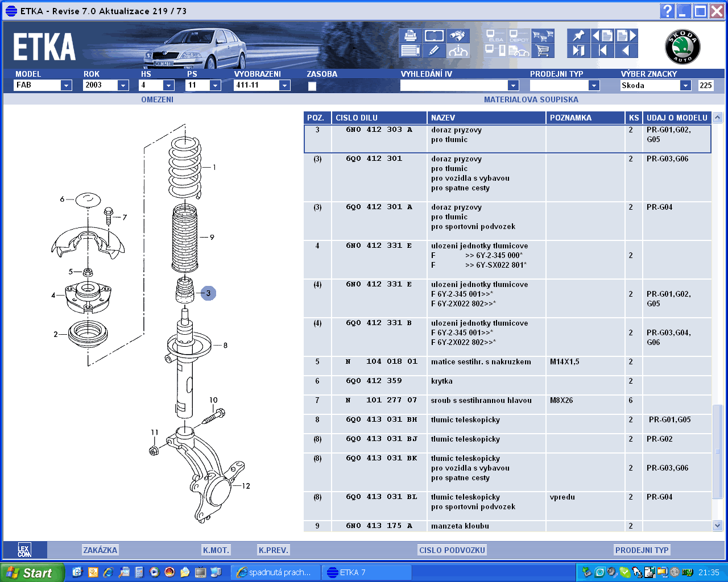Select the sroub s sestihrannou hlavou row
The height and width of the screenshot is (582, 728).
click(x=507, y=405)
